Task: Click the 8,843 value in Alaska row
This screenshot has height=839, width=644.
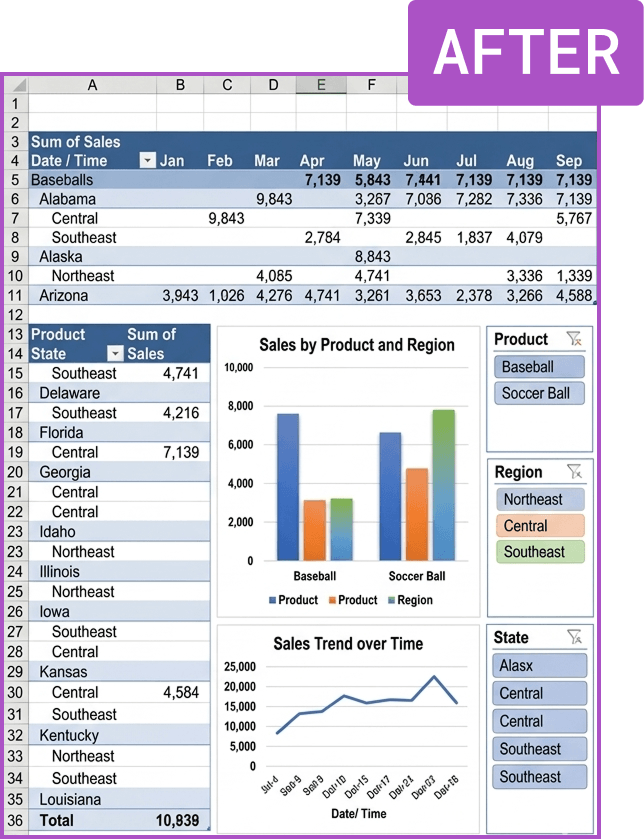Action: pyautogui.click(x=373, y=257)
